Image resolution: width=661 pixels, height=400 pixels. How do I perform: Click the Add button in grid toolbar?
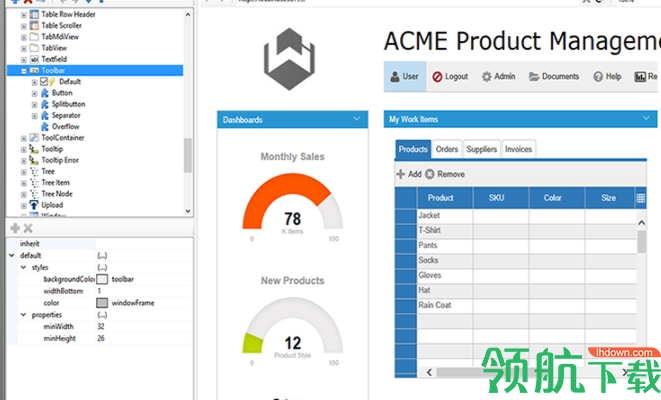click(409, 174)
